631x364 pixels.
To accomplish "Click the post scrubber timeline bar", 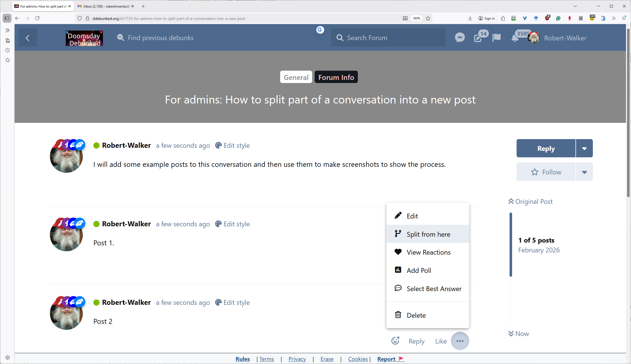I will (511, 245).
